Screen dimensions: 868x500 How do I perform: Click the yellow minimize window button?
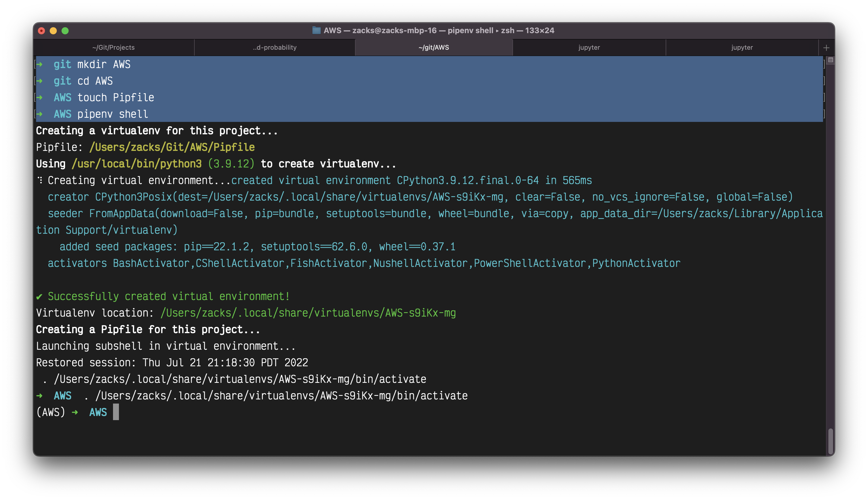[53, 31]
